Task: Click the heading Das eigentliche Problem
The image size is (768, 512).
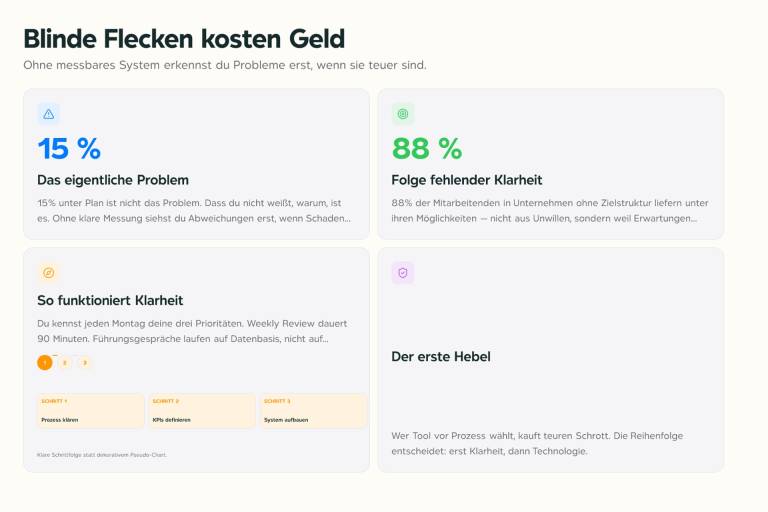Action: (113, 180)
